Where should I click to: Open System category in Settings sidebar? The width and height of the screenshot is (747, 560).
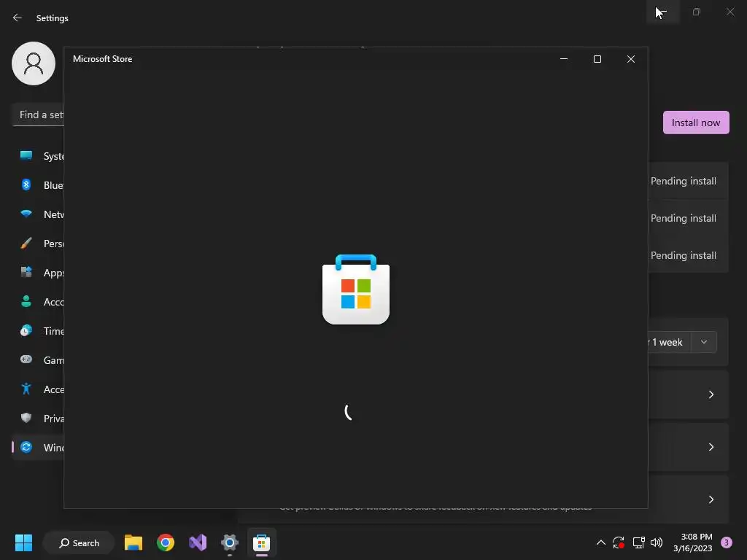[38, 156]
